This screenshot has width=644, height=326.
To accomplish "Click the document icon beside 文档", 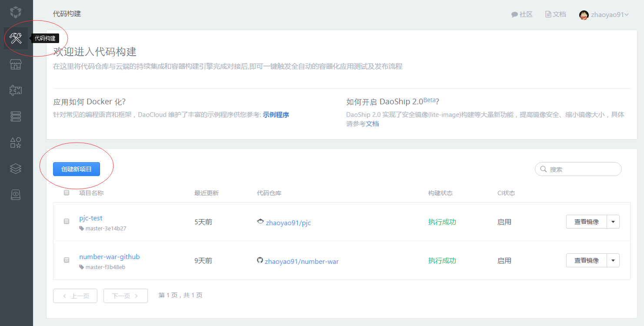I will [548, 14].
